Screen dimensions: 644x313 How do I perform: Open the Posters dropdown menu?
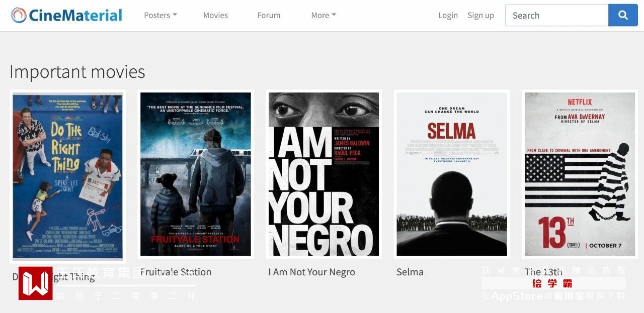(160, 15)
